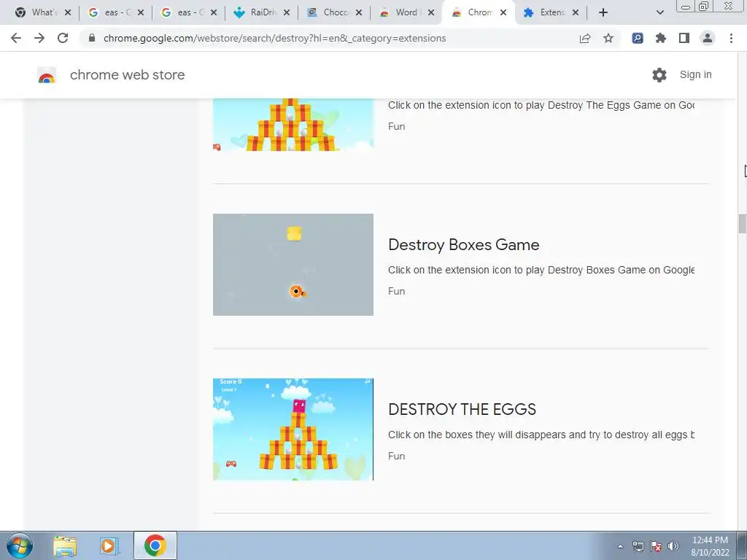Click the DESTROY THE EGGS description text
This screenshot has width=747, height=560.
pos(541,435)
